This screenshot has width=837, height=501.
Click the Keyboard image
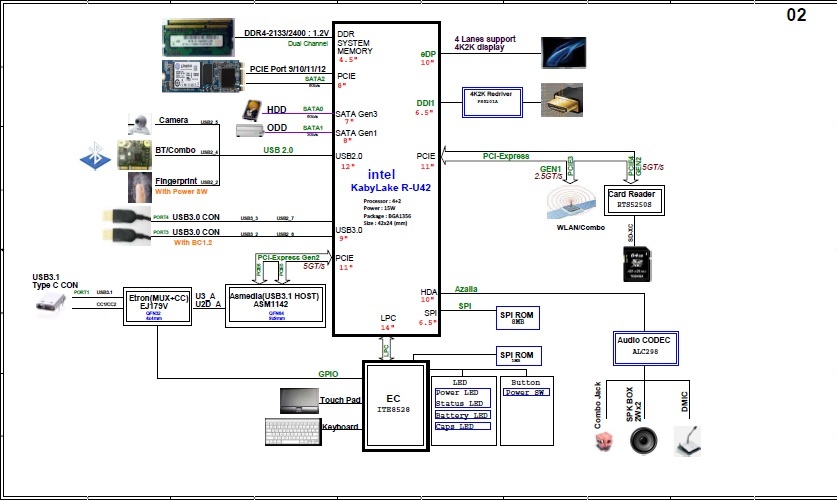[x=294, y=432]
